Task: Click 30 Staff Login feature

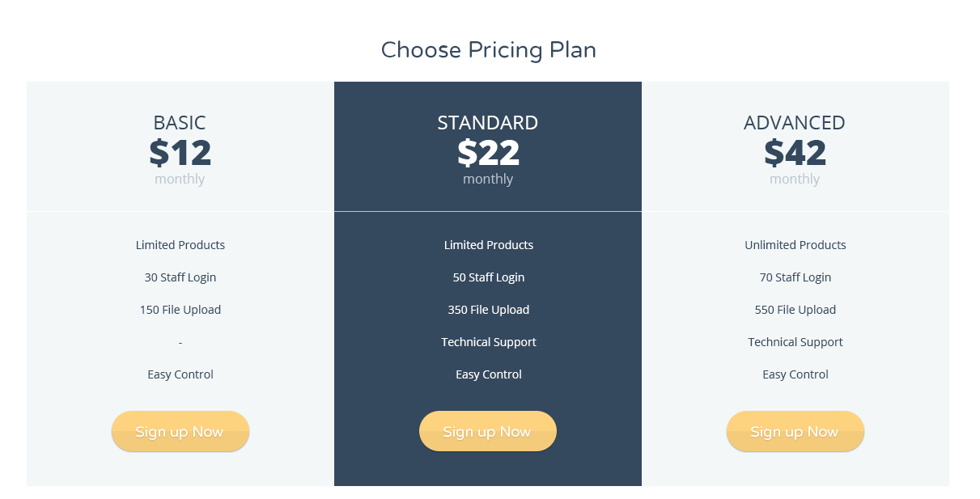Action: pos(180,277)
